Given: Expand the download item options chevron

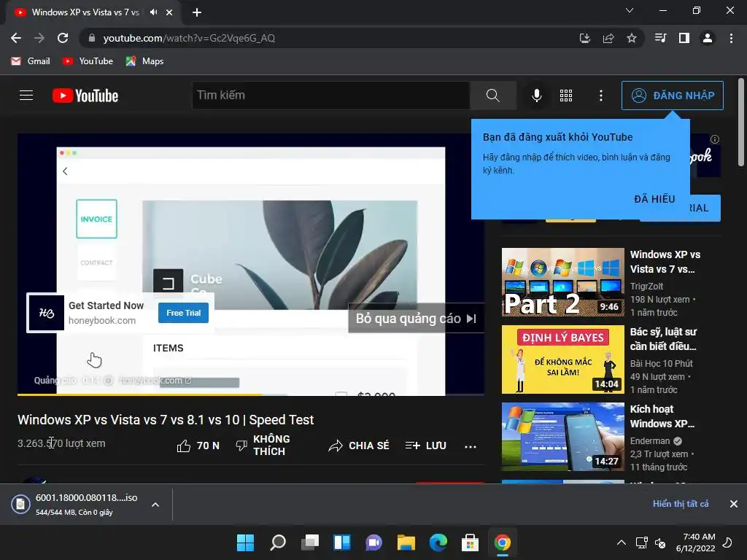Looking at the screenshot, I should [x=155, y=505].
